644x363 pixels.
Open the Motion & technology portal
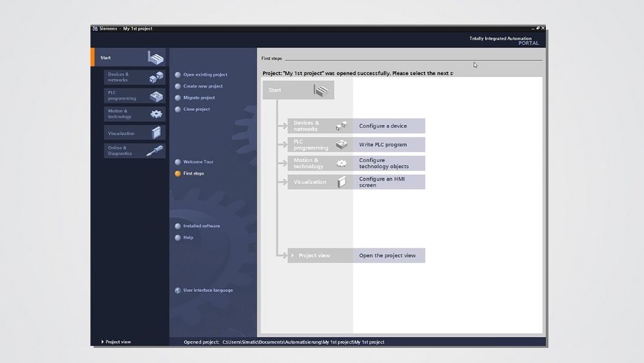134,114
